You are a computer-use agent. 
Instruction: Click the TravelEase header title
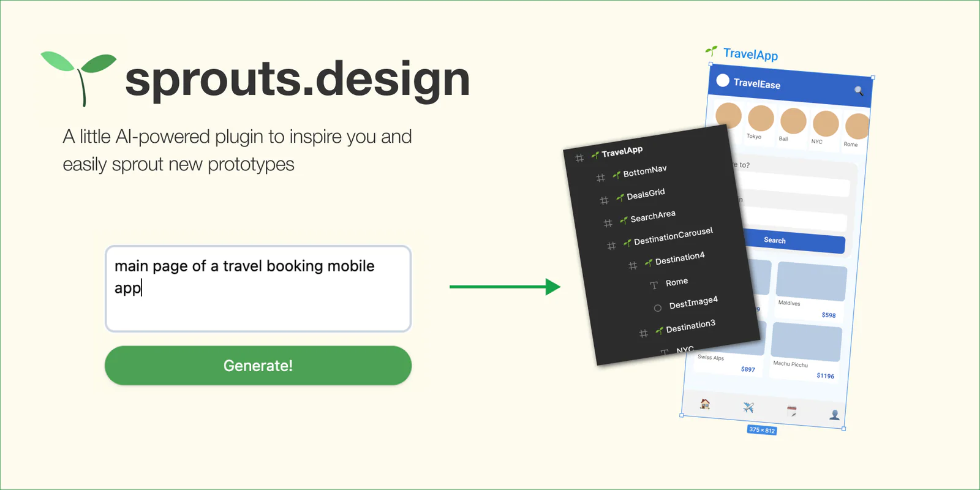click(x=757, y=84)
